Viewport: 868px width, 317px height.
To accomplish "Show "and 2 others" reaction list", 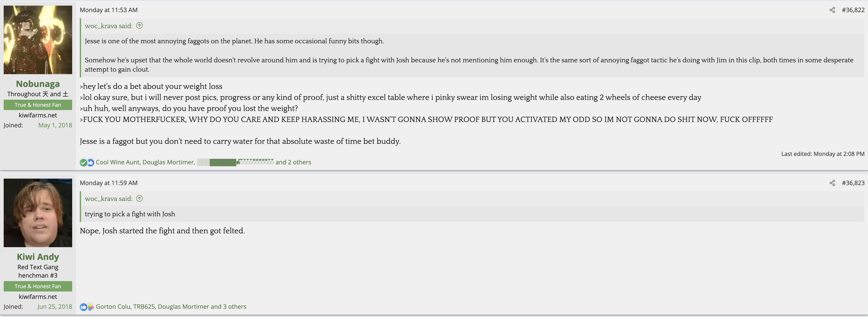I will 293,162.
